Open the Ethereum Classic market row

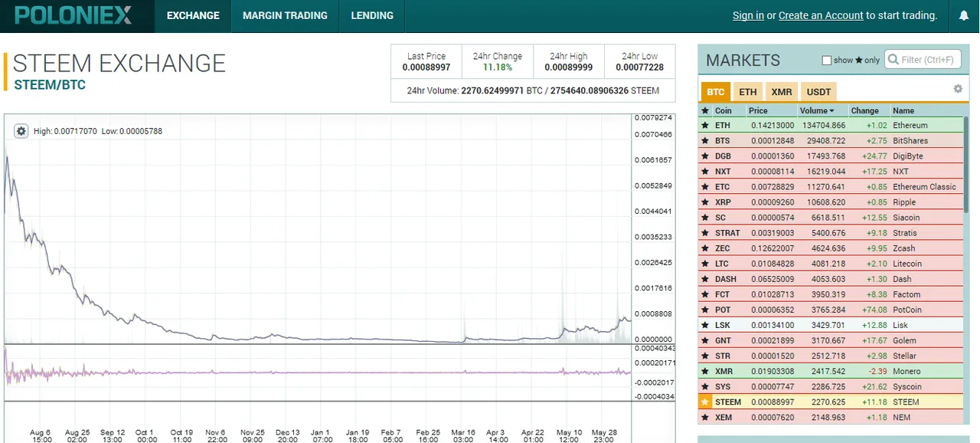[x=831, y=187]
